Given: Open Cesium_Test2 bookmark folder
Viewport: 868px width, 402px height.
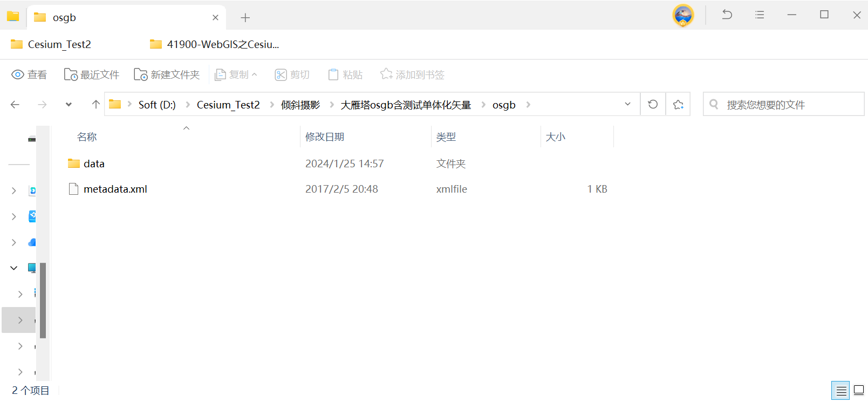Looking at the screenshot, I should 51,44.
